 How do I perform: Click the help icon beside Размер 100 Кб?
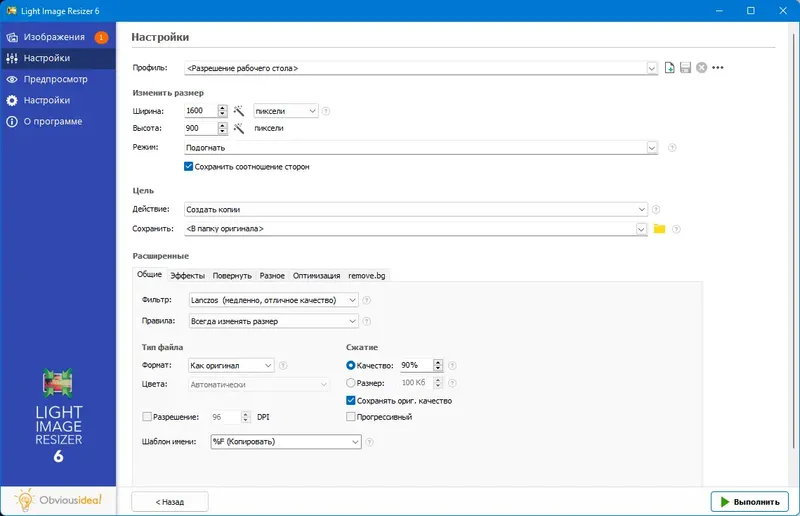452,383
